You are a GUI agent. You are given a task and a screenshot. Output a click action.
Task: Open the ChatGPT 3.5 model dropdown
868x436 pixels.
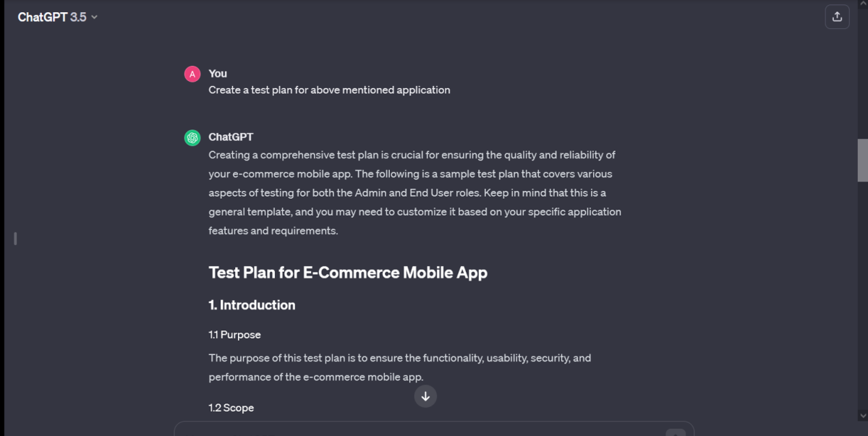[57, 17]
